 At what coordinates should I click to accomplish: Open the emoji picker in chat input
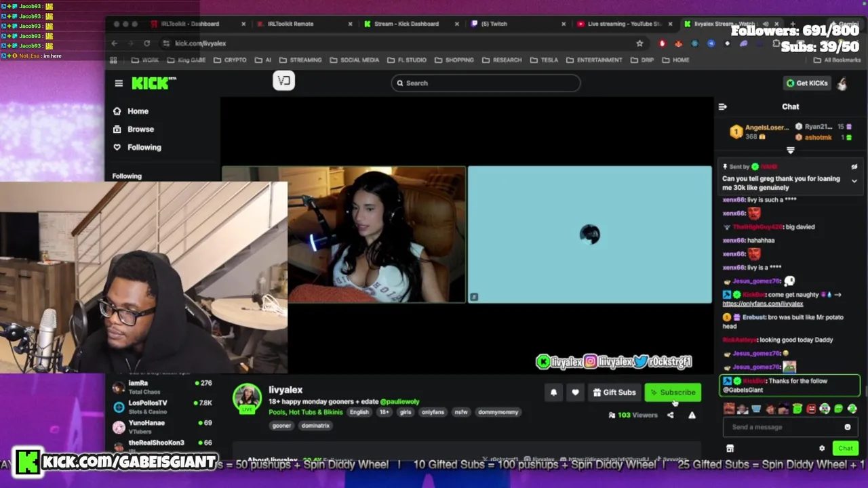[x=847, y=427]
